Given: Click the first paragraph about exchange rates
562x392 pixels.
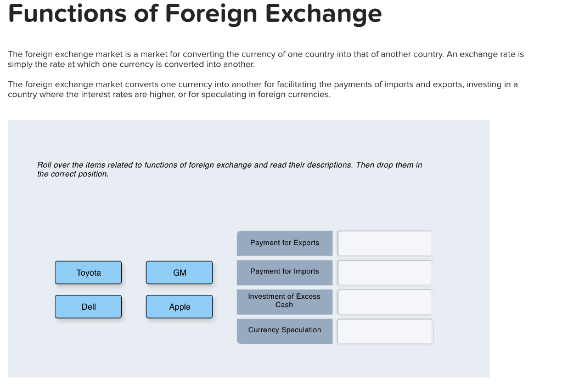Looking at the screenshot, I should pyautogui.click(x=266, y=59).
